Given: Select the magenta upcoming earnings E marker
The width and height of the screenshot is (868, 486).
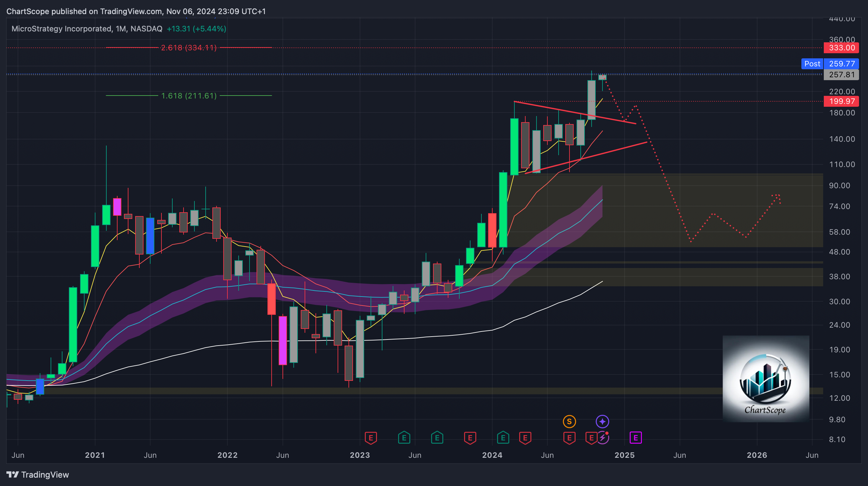Looking at the screenshot, I should tap(635, 438).
